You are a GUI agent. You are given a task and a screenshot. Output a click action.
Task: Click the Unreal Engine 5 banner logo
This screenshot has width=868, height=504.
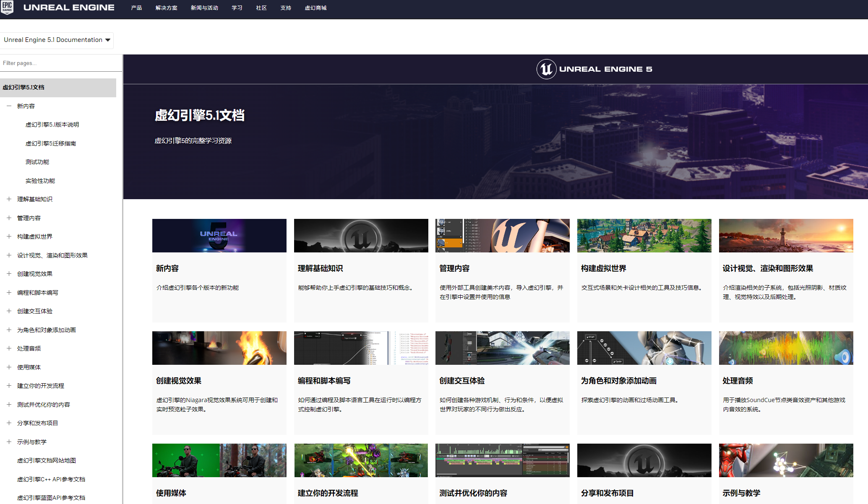[594, 69]
